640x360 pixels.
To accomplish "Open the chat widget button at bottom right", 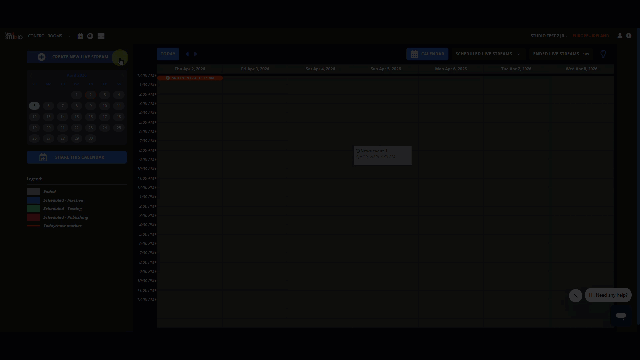I will pyautogui.click(x=621, y=316).
